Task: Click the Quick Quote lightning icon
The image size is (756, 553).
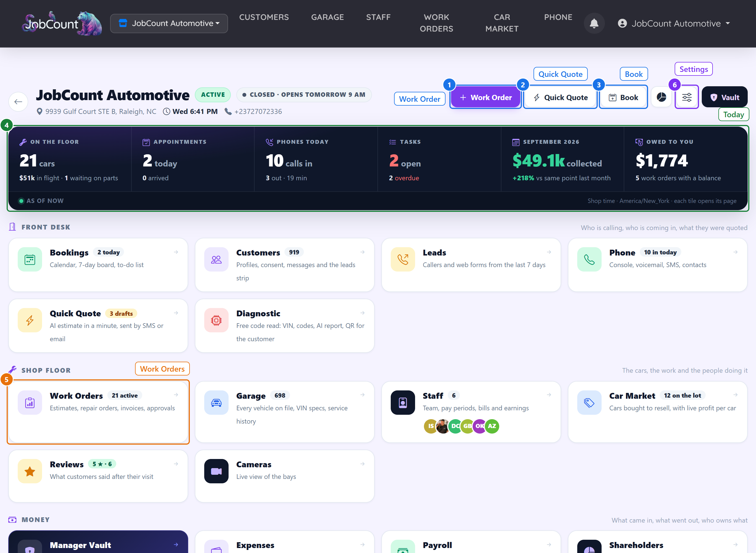Action: pos(30,320)
